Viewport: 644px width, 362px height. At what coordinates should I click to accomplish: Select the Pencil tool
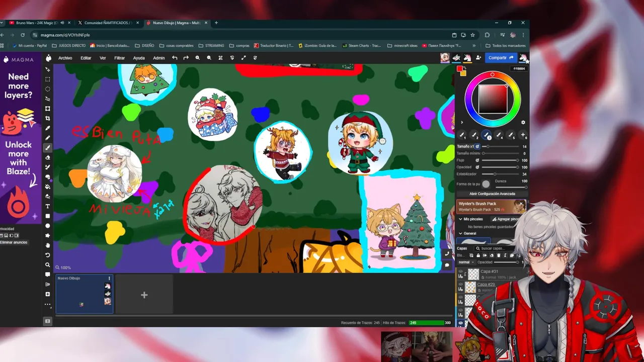pos(48,138)
